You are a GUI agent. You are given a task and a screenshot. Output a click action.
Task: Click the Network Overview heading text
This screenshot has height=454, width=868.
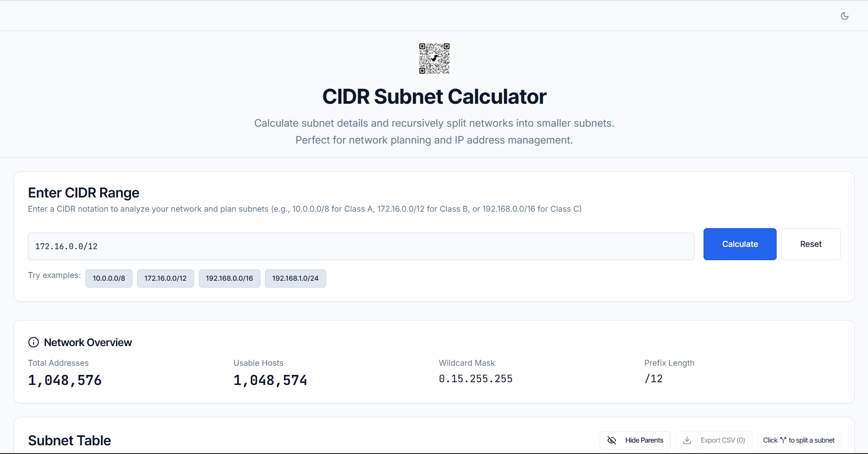pyautogui.click(x=88, y=342)
